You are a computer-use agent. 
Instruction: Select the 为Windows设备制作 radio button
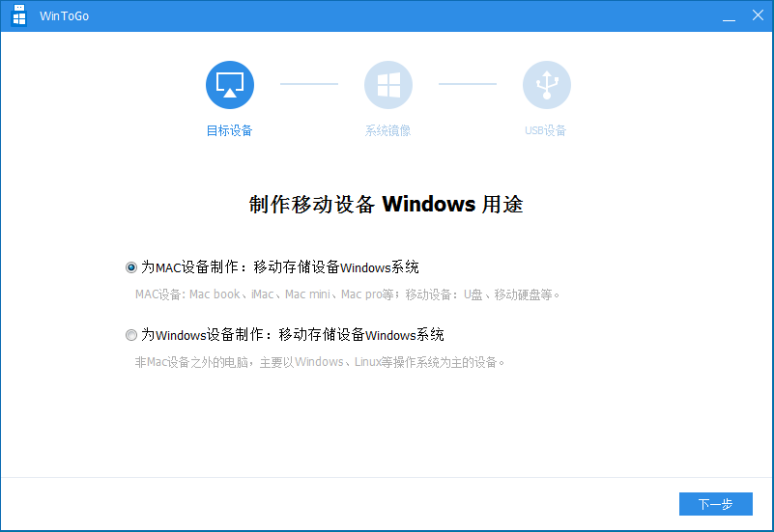click(131, 335)
